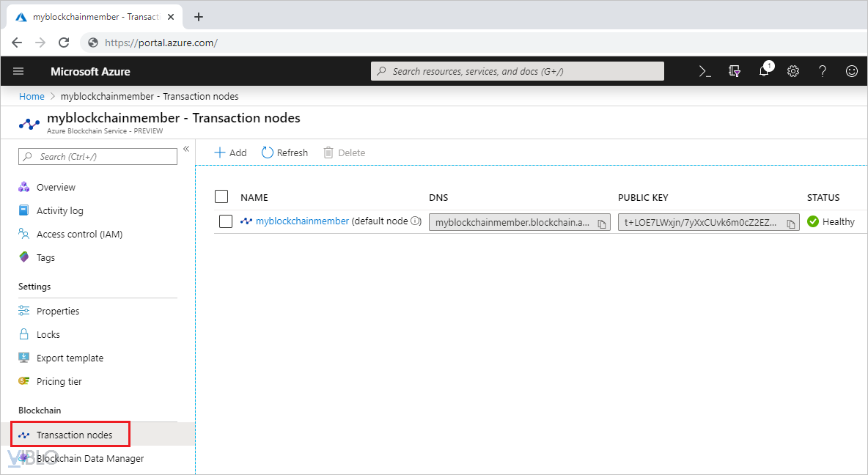Image resolution: width=868 pixels, height=475 pixels.
Task: Go to Home via the breadcrumb
Action: click(32, 96)
